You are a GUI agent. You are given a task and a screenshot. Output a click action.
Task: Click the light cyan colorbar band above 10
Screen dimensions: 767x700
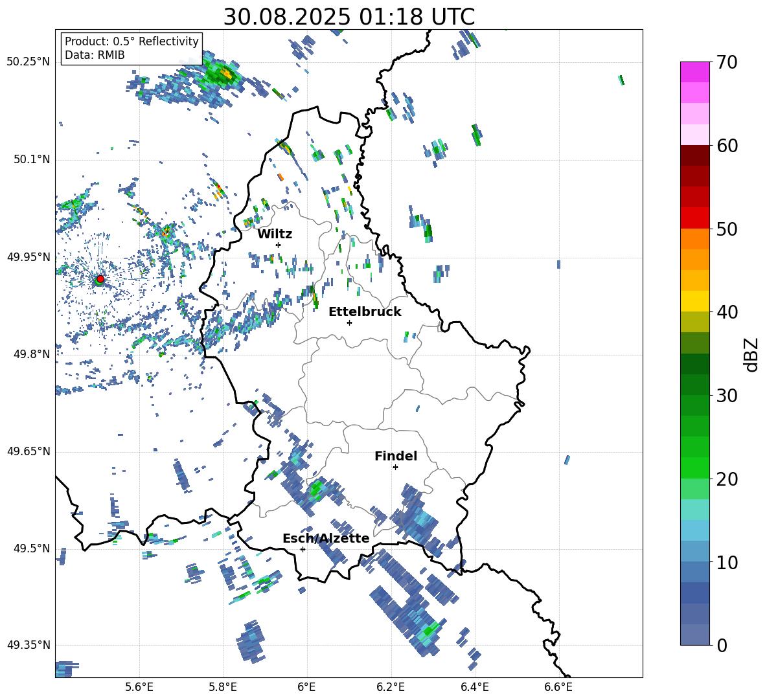click(694, 530)
